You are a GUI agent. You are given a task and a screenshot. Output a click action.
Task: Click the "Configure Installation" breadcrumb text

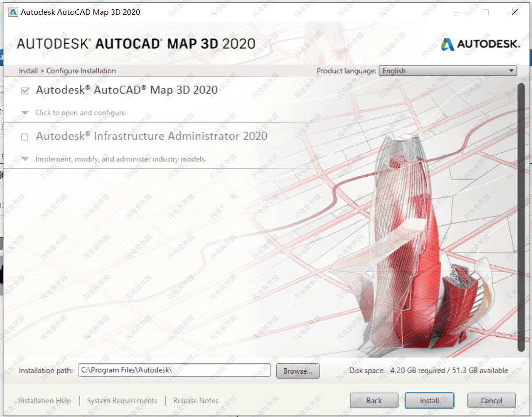[81, 70]
